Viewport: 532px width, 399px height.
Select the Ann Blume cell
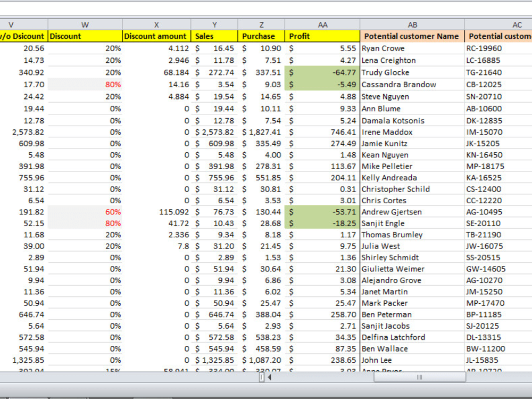412,109
